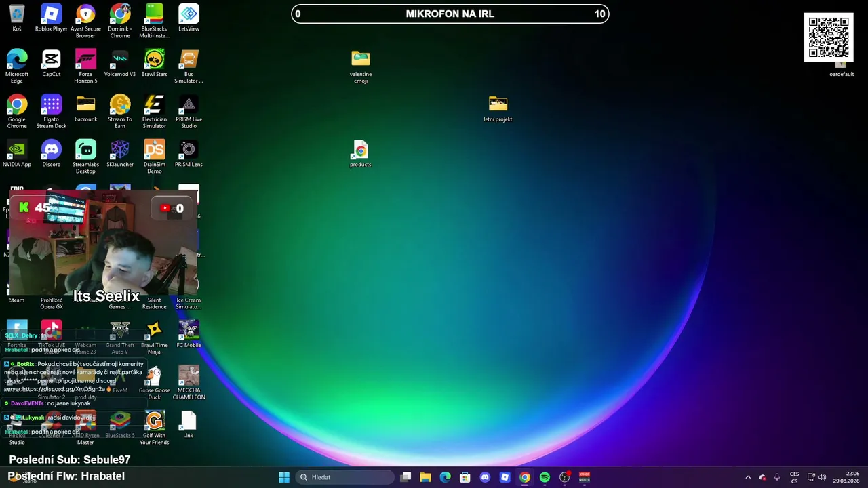Open PRISM Lens desktop shortcut
This screenshot has width=868, height=488.
[x=189, y=154]
